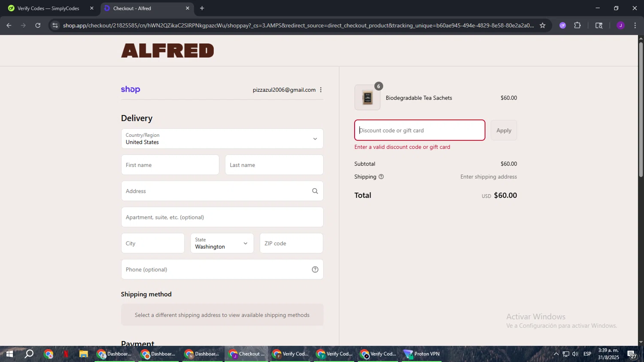Open the Windows notification center
644x362 pixels.
(x=632, y=354)
